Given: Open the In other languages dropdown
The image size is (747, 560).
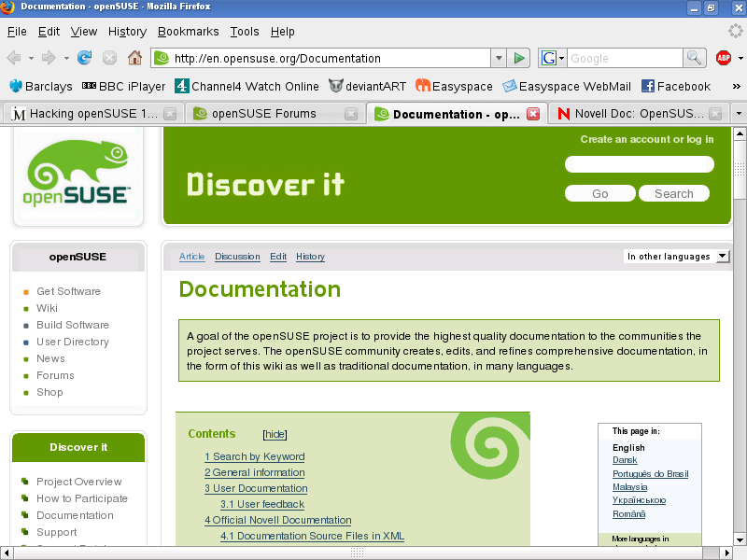Looking at the screenshot, I should coord(676,256).
